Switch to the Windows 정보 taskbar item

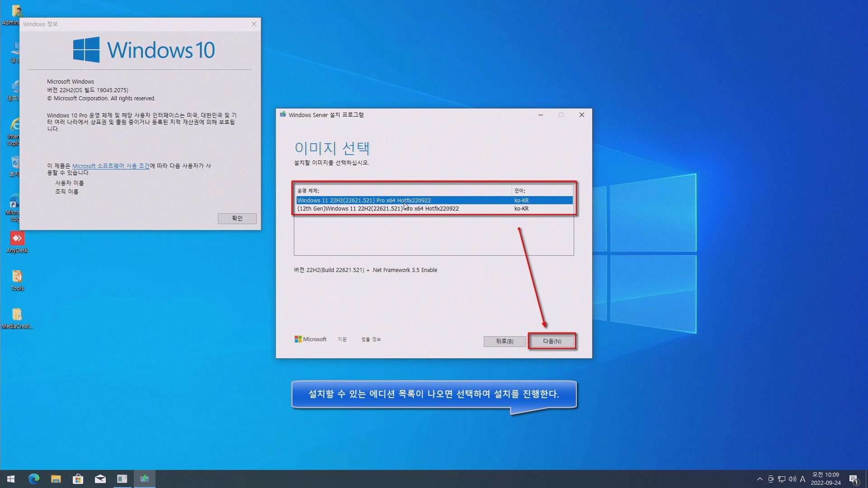123,479
